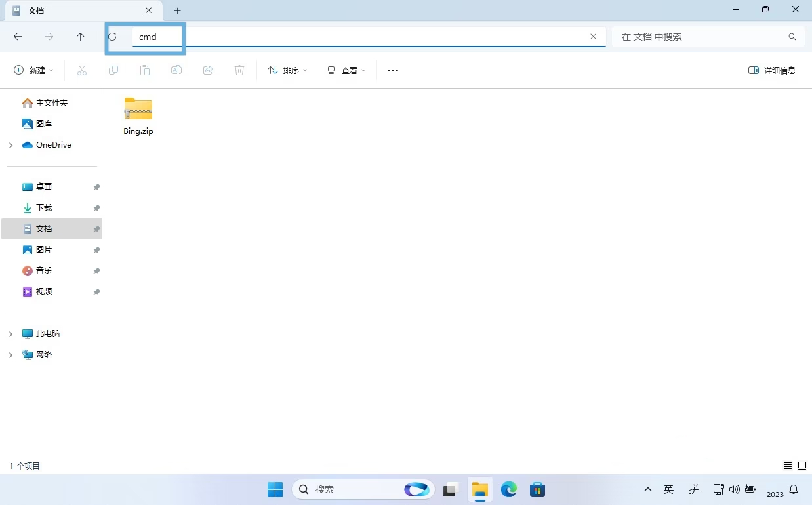Screen dimensions: 812x505
Task: Click the Cut scissors icon
Action: tap(82, 70)
